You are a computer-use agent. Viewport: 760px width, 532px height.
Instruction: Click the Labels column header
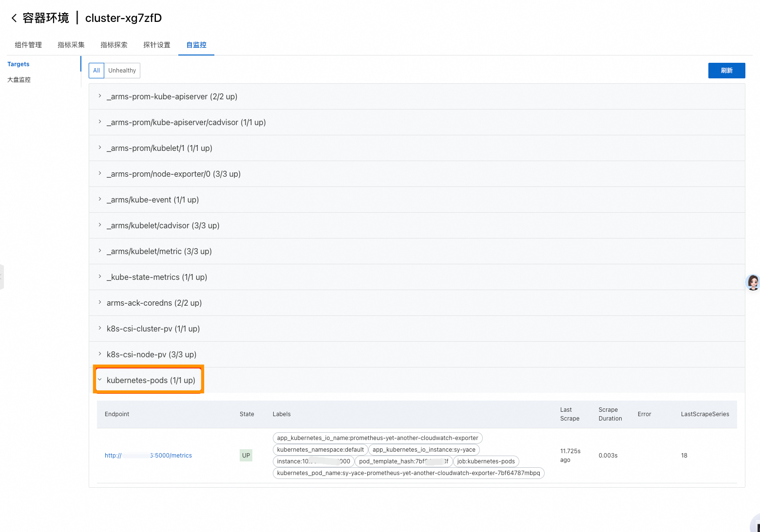pyautogui.click(x=282, y=414)
